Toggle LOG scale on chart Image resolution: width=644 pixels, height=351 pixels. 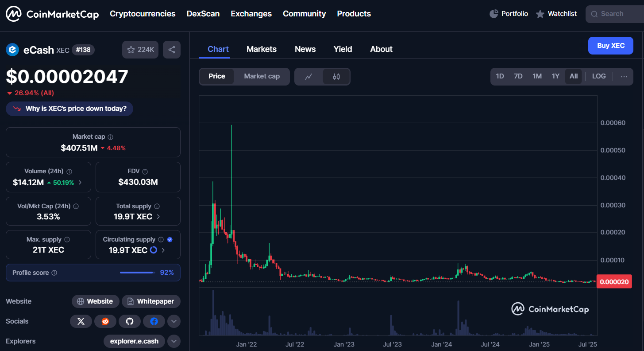coord(599,76)
